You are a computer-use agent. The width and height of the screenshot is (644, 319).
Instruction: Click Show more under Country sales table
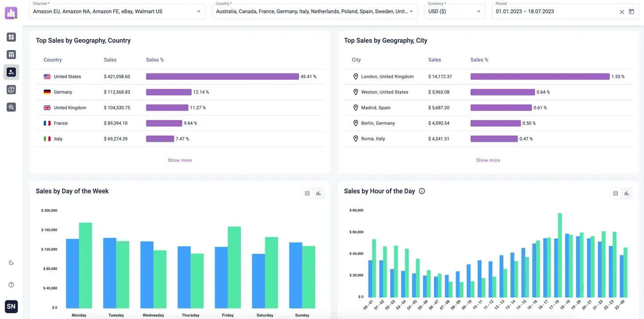[x=180, y=160]
